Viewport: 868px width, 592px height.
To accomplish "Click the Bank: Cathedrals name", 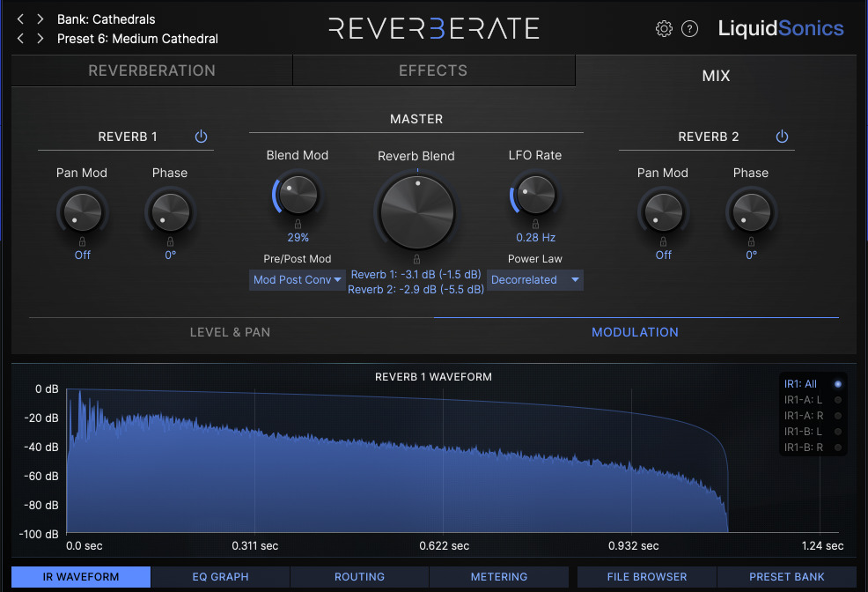I will (x=107, y=19).
